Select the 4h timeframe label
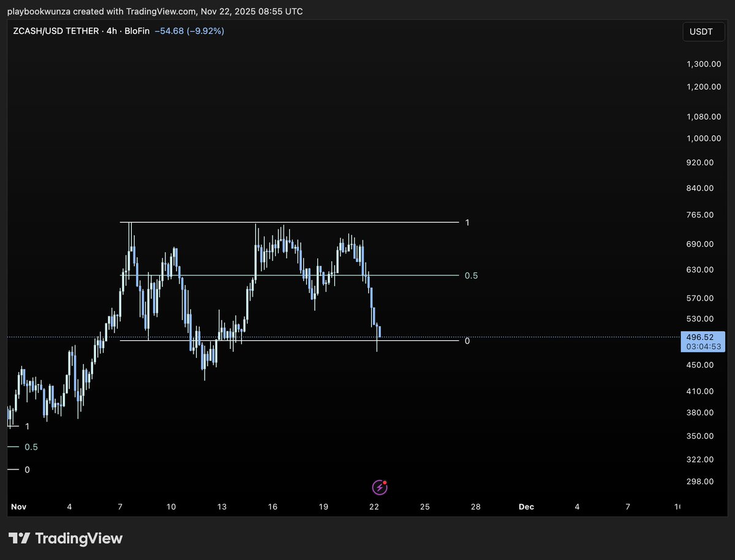 pyautogui.click(x=110, y=31)
